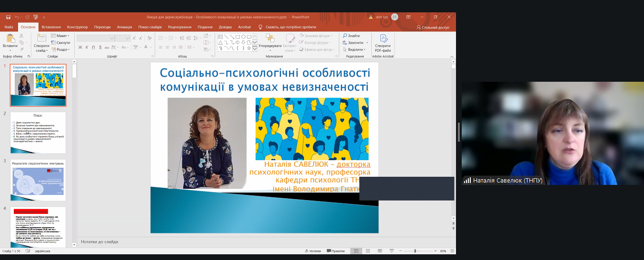Open the Find (Знайти) search tool

point(351,36)
